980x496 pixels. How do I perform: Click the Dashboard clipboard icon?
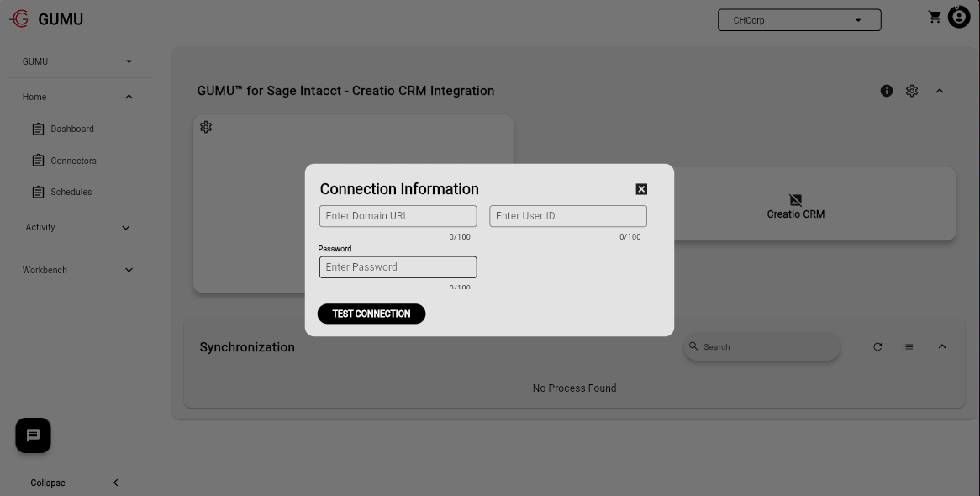point(38,129)
